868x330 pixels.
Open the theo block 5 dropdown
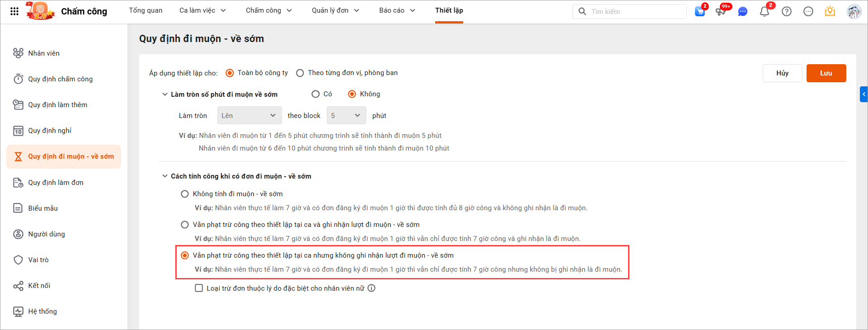pos(346,115)
